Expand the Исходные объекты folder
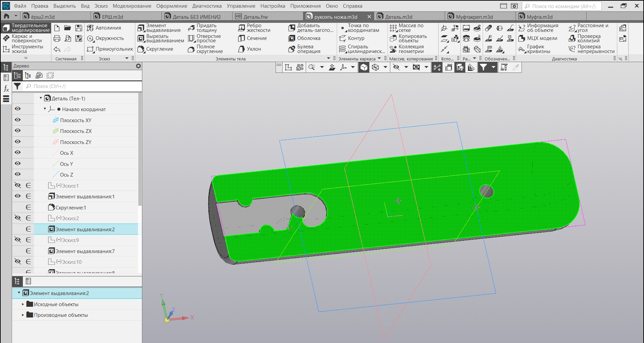This screenshot has height=343, width=644. pyautogui.click(x=23, y=304)
